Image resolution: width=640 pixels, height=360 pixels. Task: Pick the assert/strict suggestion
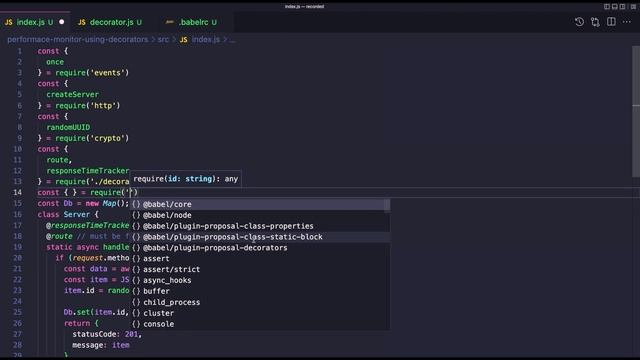tap(260, 269)
